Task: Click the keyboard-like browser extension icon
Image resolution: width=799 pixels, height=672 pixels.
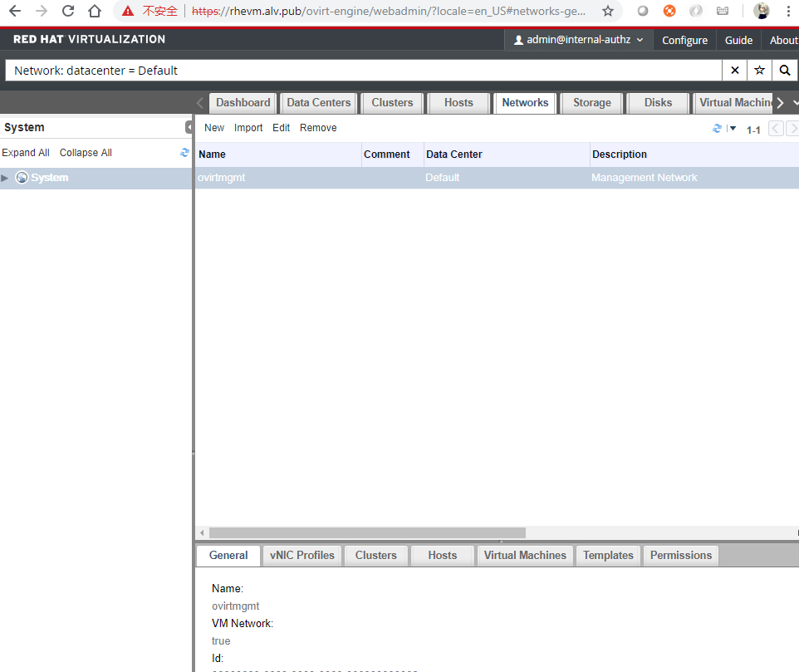Action: (722, 11)
